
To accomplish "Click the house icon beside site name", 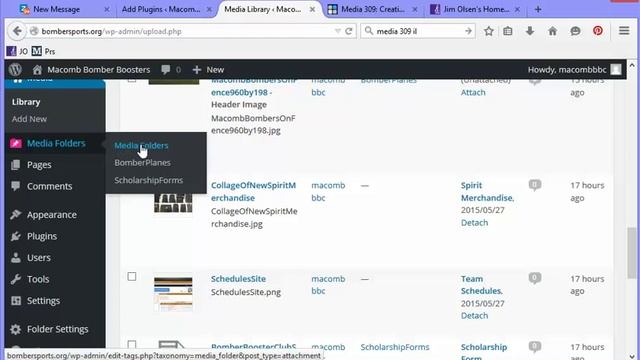I will (37, 70).
